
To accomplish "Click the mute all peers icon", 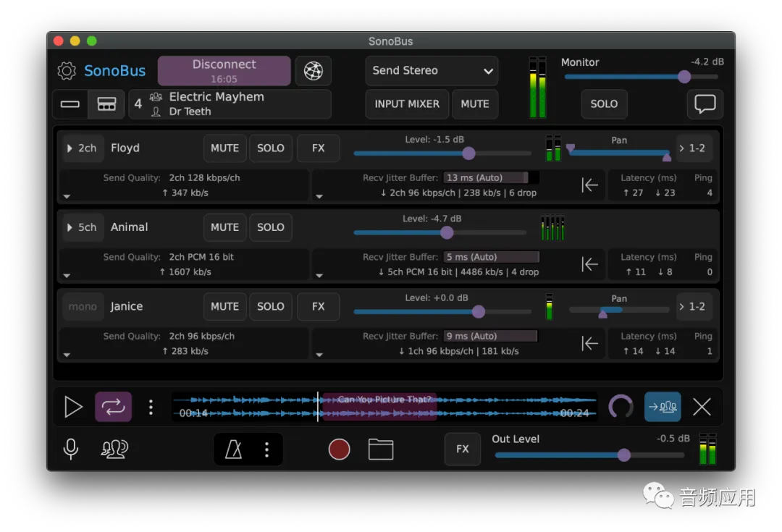I will point(114,449).
